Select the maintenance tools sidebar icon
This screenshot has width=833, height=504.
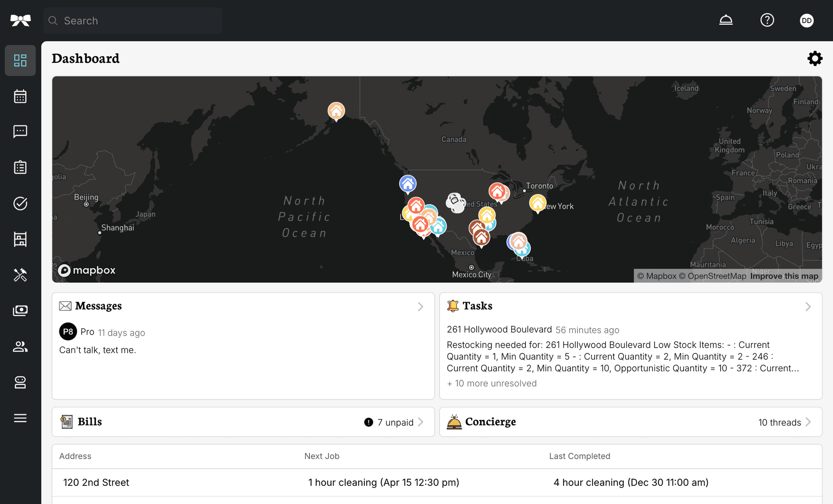point(20,275)
